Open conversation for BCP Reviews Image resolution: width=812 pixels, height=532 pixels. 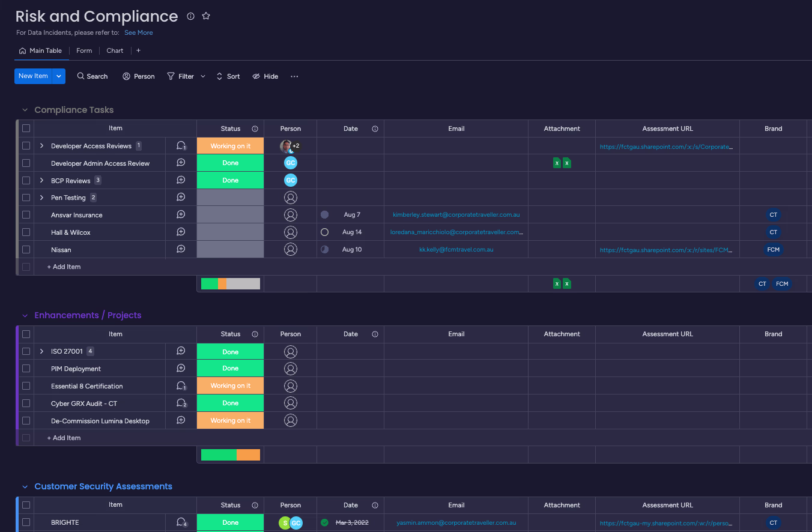(181, 180)
